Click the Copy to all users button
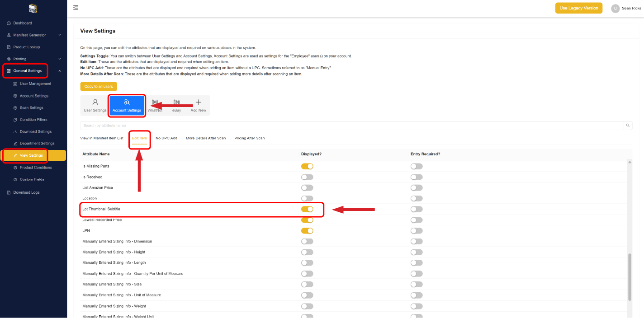Image resolution: width=644 pixels, height=318 pixels. click(x=99, y=86)
